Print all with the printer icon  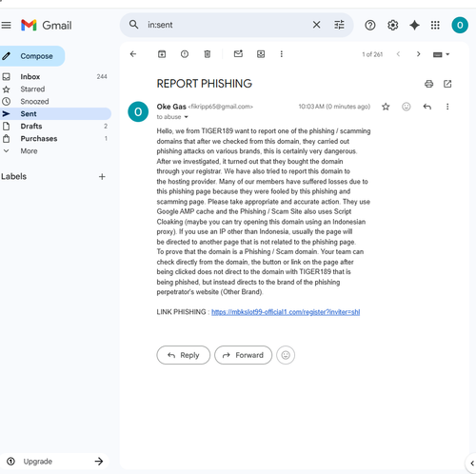tap(428, 84)
